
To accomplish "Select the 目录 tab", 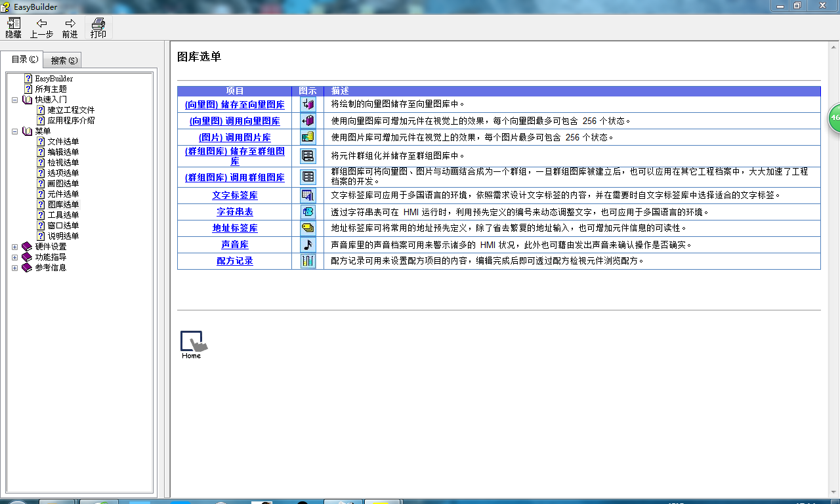I will point(24,60).
